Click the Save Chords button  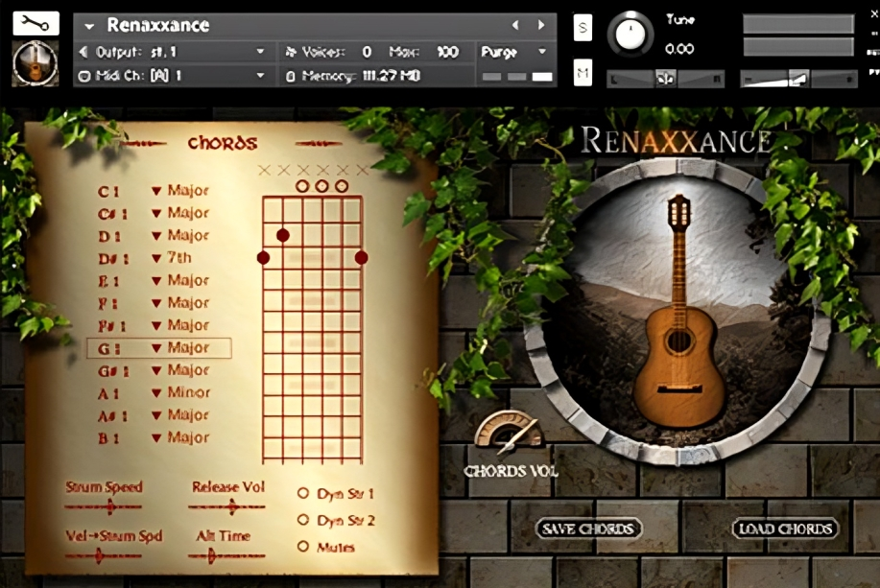[588, 529]
